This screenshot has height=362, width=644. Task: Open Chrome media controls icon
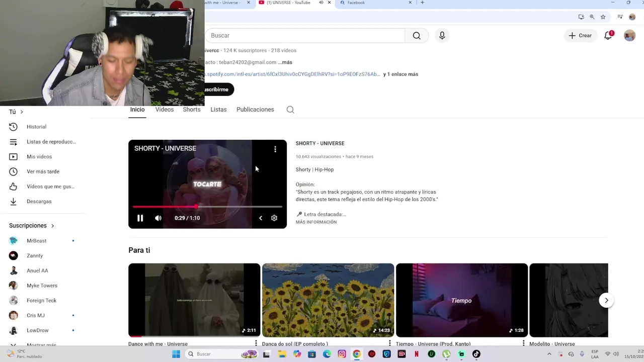[620, 17]
